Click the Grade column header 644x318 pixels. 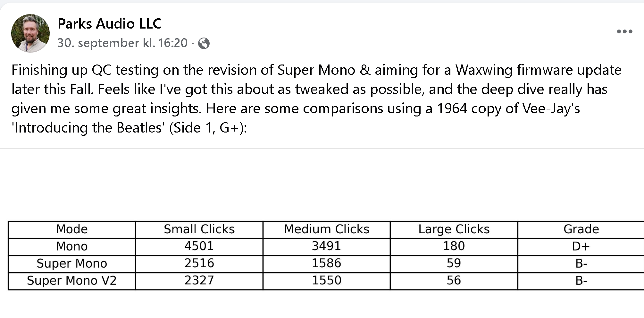tap(581, 229)
